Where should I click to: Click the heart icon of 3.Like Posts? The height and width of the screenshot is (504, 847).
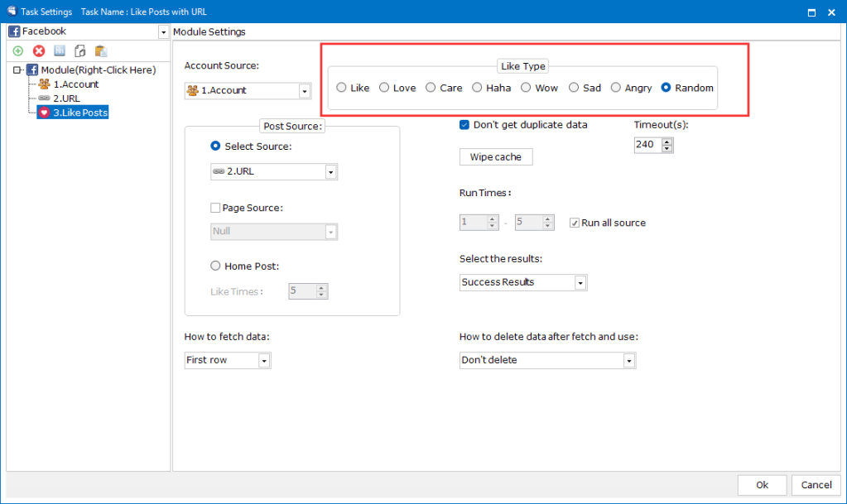44,113
